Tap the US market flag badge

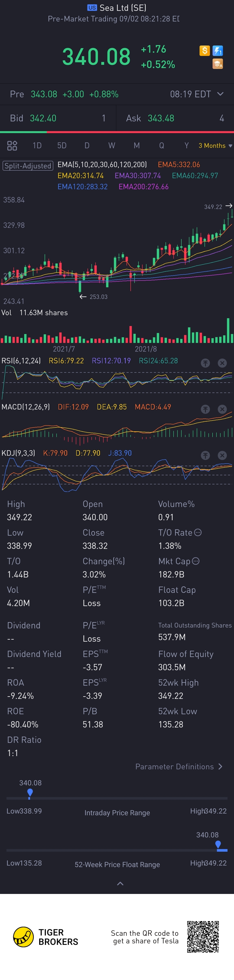pyautogui.click(x=92, y=8)
